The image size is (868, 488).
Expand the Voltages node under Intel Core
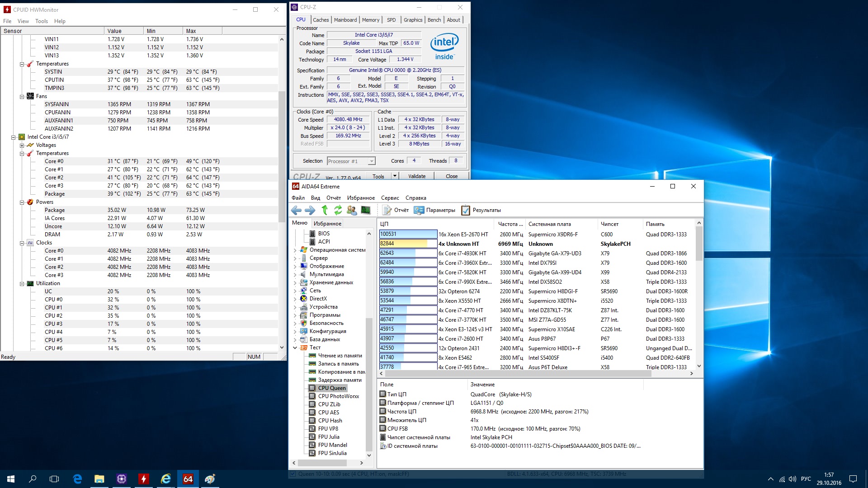click(x=22, y=145)
